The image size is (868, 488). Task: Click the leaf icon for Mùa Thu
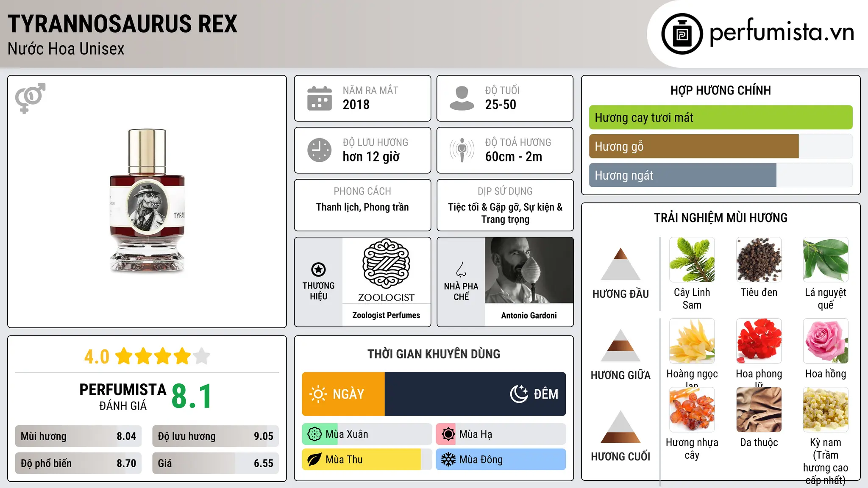314,460
